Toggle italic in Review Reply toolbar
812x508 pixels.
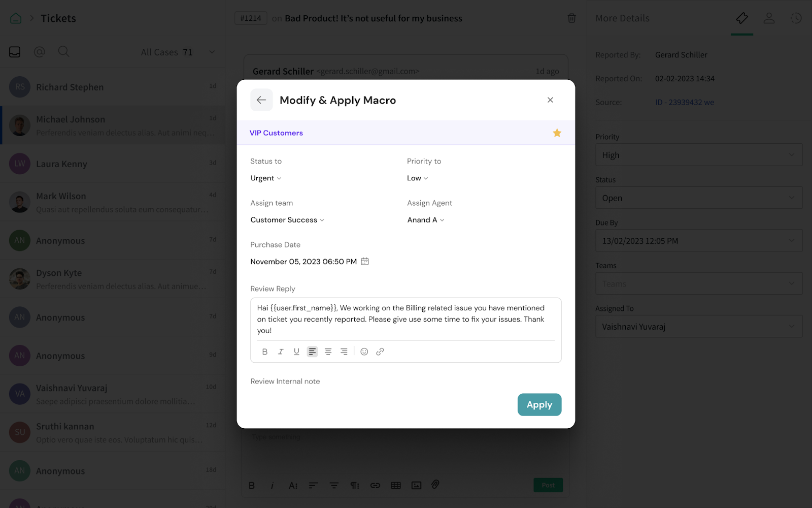tap(281, 352)
